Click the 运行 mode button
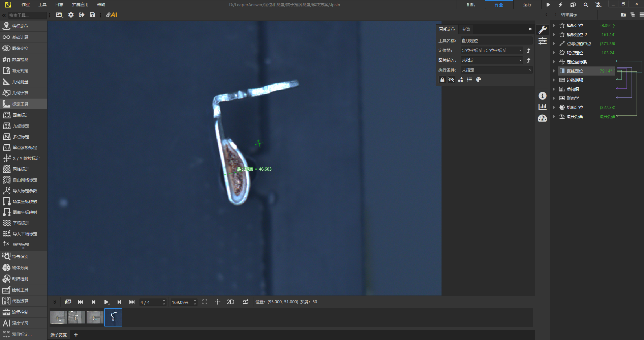 (x=527, y=5)
